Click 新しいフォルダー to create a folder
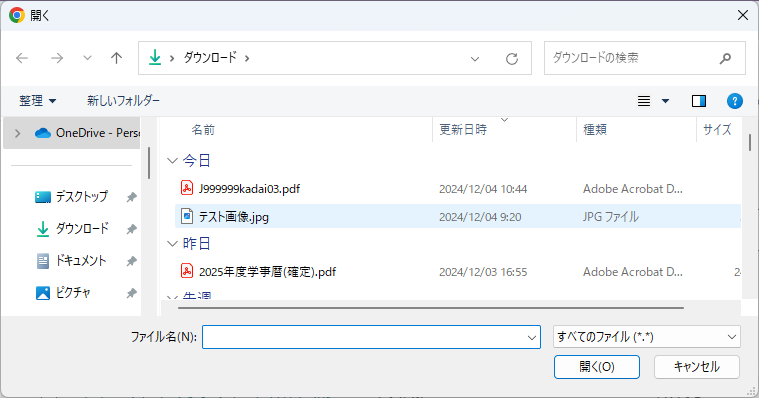Screen dimensions: 759x398 123,101
